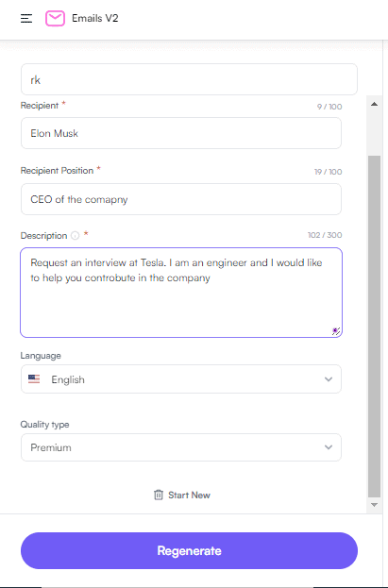Focus the Recipient field with Elon Musk
Screen dimensions: 388x588
pyautogui.click(x=181, y=133)
